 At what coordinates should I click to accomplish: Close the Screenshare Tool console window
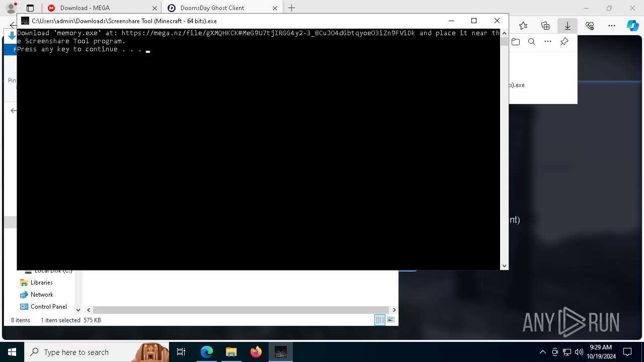click(497, 21)
